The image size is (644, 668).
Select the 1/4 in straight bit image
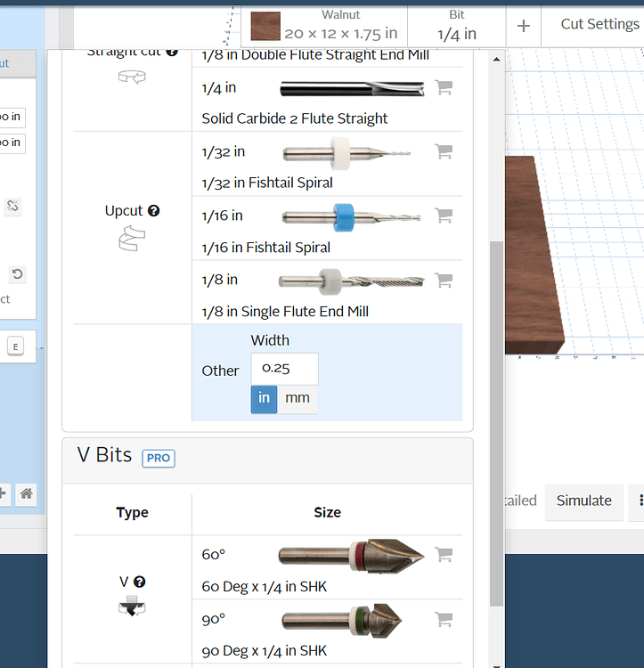click(352, 88)
